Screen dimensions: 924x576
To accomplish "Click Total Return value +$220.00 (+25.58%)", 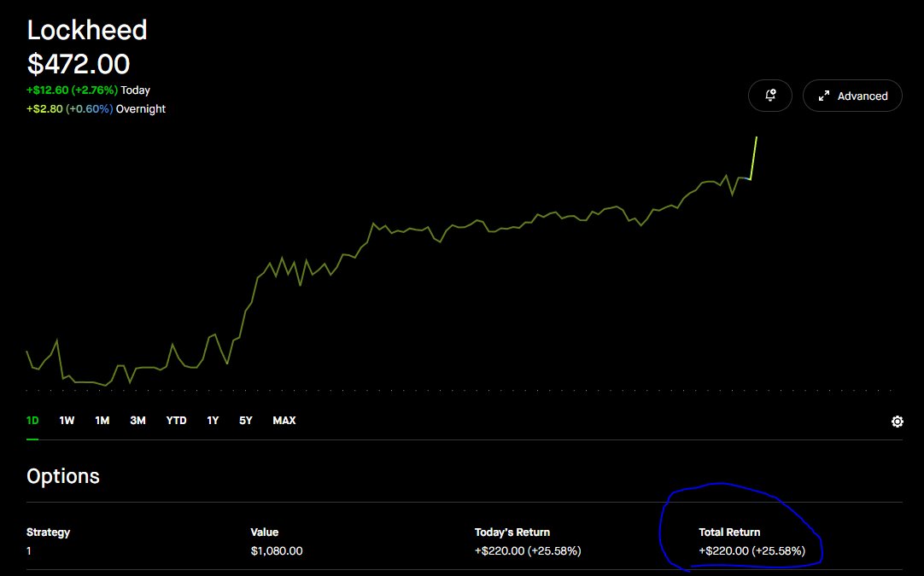I will click(x=752, y=550).
